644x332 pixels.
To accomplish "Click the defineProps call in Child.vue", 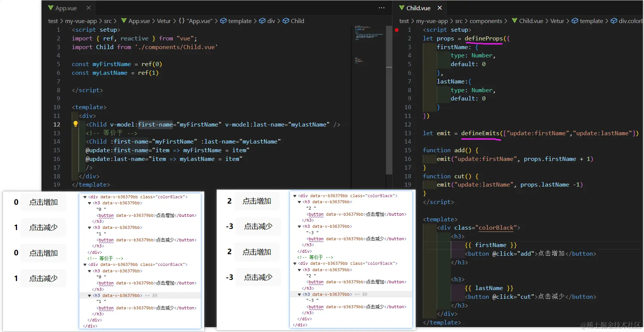I will 484,39.
